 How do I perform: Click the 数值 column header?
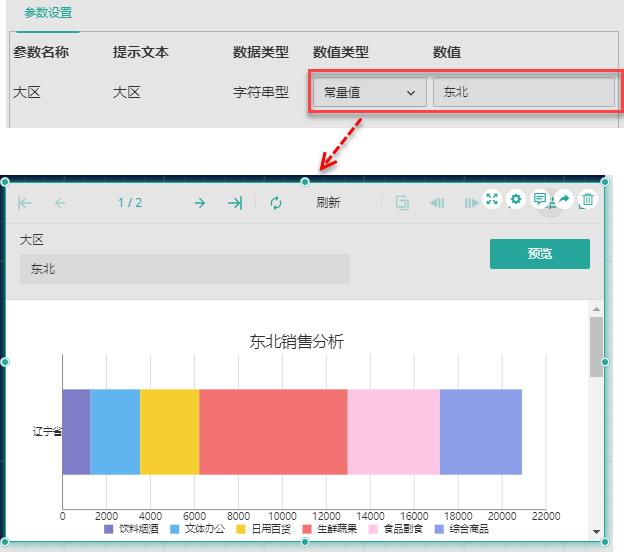tap(447, 52)
